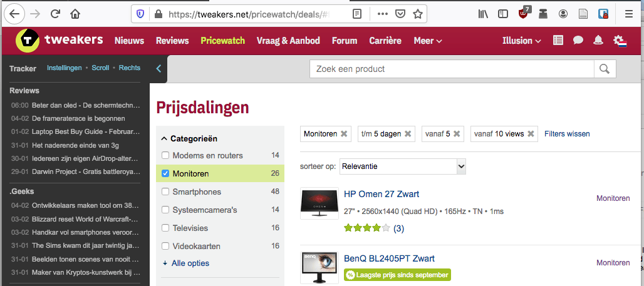Open the HP Omen 27 Zwart product link
This screenshot has width=644, height=286.
382,194
